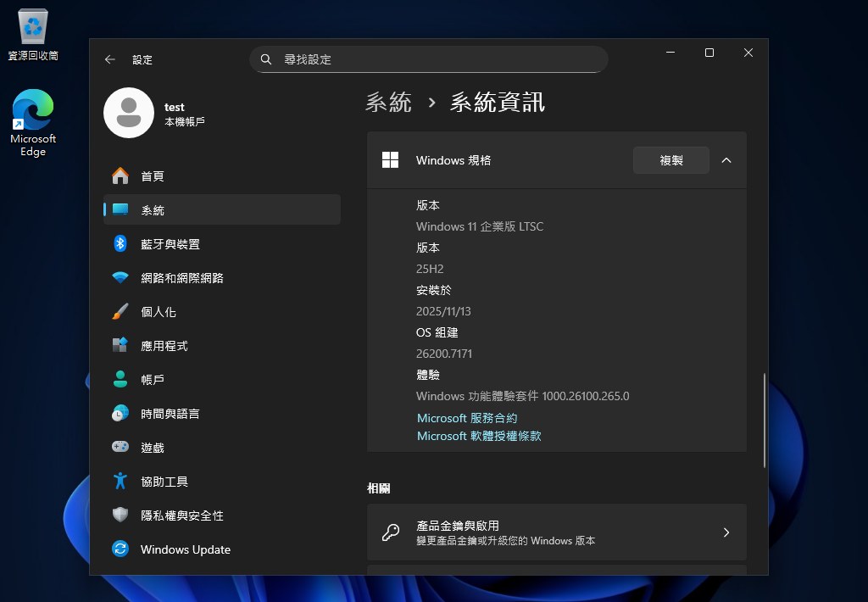Screen dimensions: 868x602
Task: Open Windows Update in the sidebar
Action: [x=185, y=549]
